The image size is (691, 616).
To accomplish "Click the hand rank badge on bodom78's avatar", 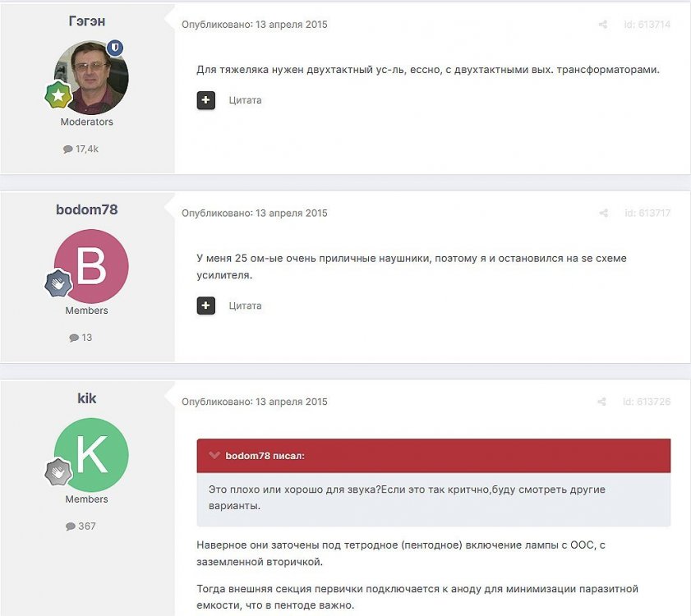I will point(58,283).
